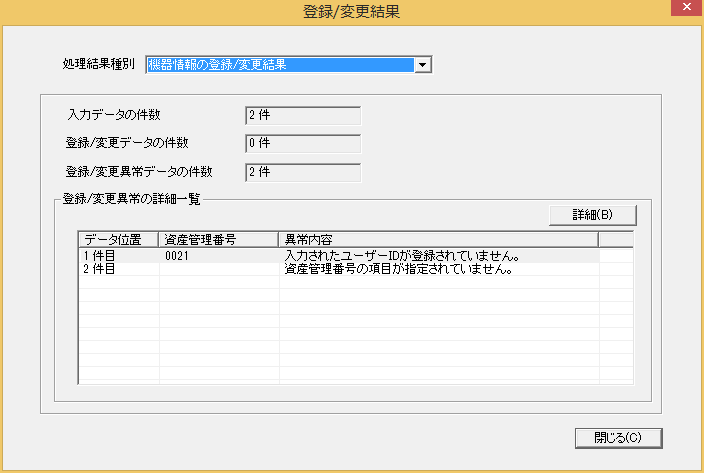Click the 登録/変更異常の詳細一覧 group label
Screen dimensions: 704x473
point(131,199)
